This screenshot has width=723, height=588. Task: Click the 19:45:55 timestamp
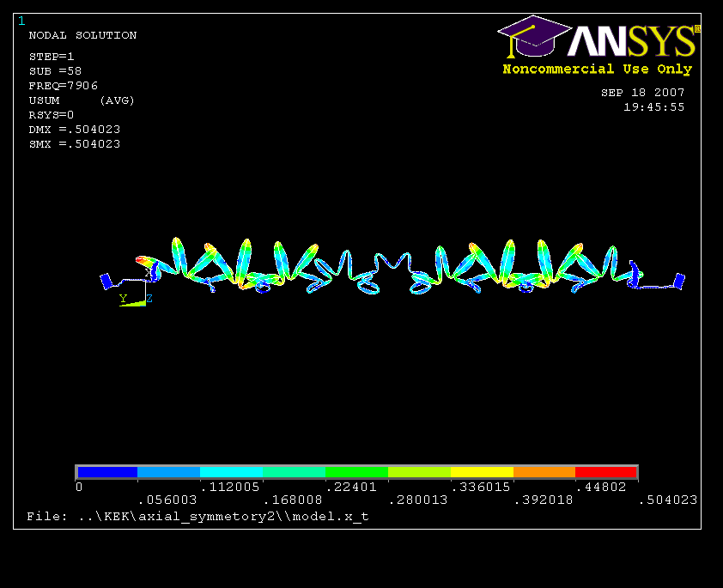pyautogui.click(x=653, y=107)
